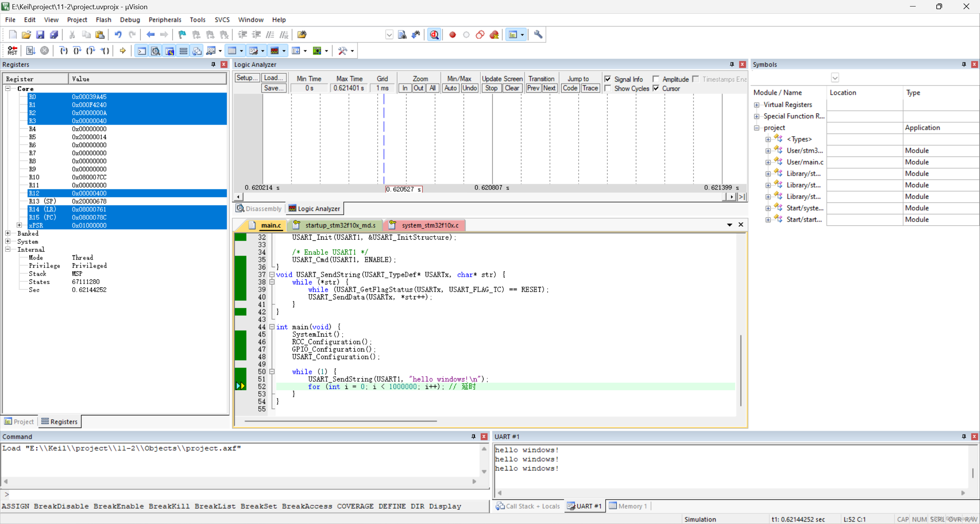Click the Command prompt input line

pyautogui.click(x=245, y=494)
